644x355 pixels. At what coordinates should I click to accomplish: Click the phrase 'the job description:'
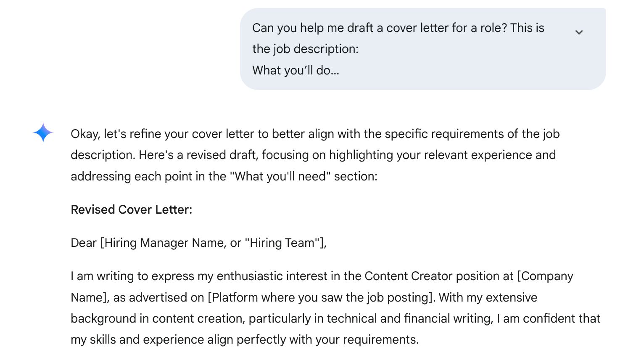point(305,49)
